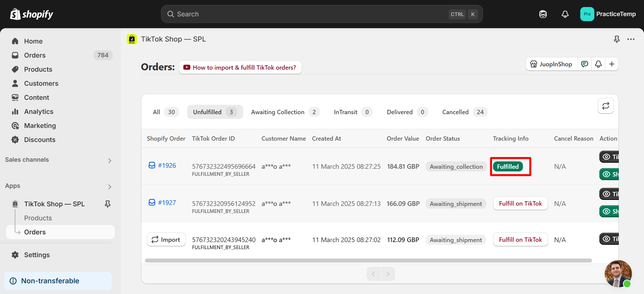This screenshot has width=644, height=294.
Task: Click Fulfill on TikTok for order #1927
Action: click(x=520, y=203)
